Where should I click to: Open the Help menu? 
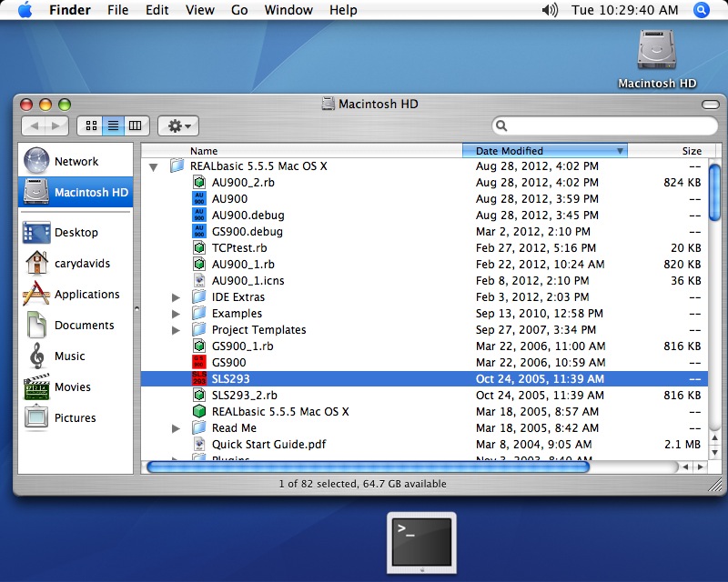(x=343, y=10)
